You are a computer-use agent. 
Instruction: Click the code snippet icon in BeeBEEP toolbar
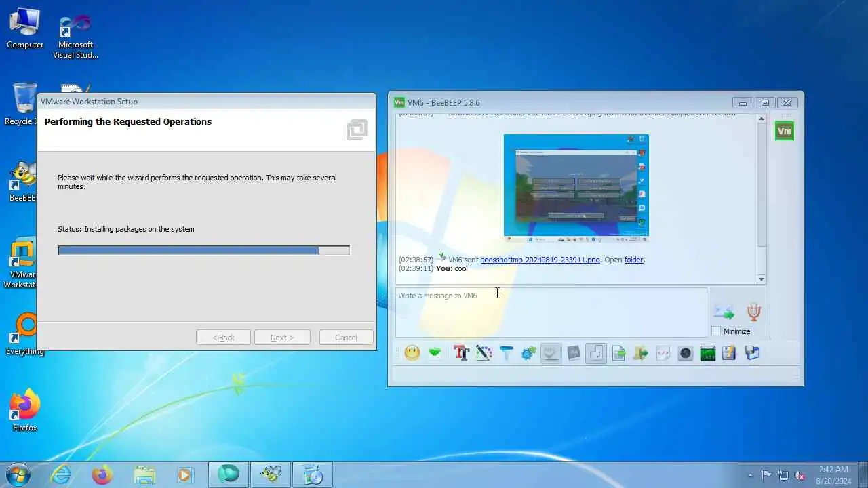pyautogui.click(x=663, y=352)
